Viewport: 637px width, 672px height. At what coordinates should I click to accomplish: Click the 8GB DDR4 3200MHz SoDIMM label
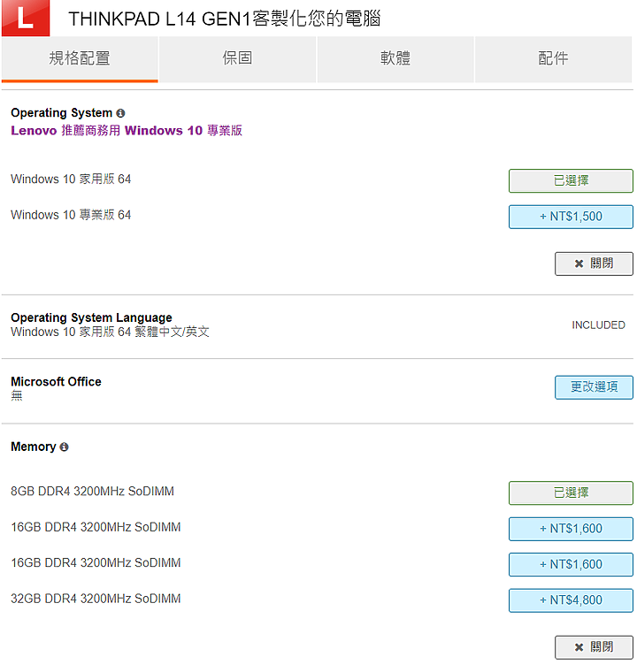[92, 491]
